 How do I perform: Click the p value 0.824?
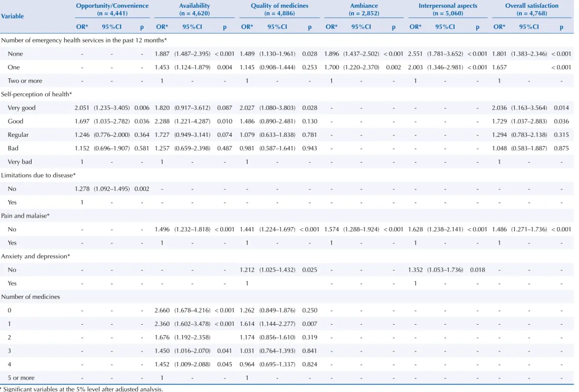[309, 364]
